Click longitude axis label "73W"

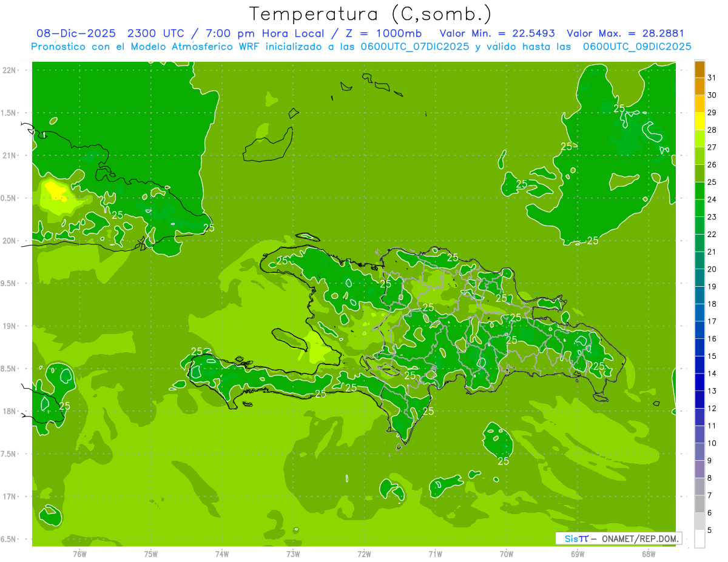pos(293,554)
